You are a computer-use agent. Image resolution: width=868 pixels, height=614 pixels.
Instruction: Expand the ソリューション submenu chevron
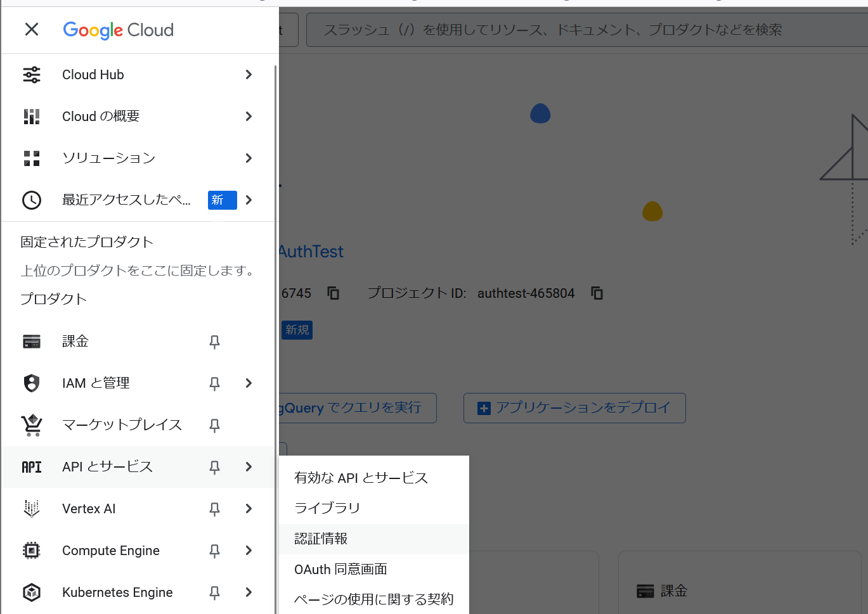[249, 158]
